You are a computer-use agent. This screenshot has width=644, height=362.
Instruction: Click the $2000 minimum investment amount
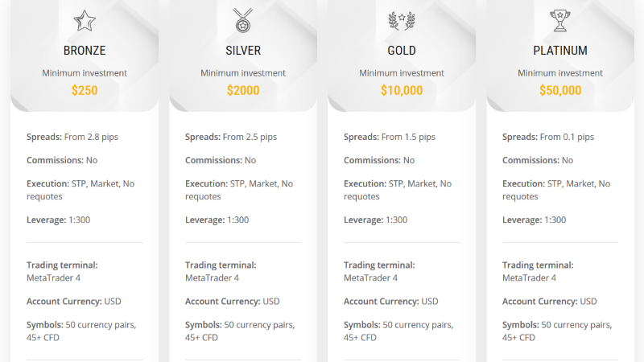[x=243, y=90]
